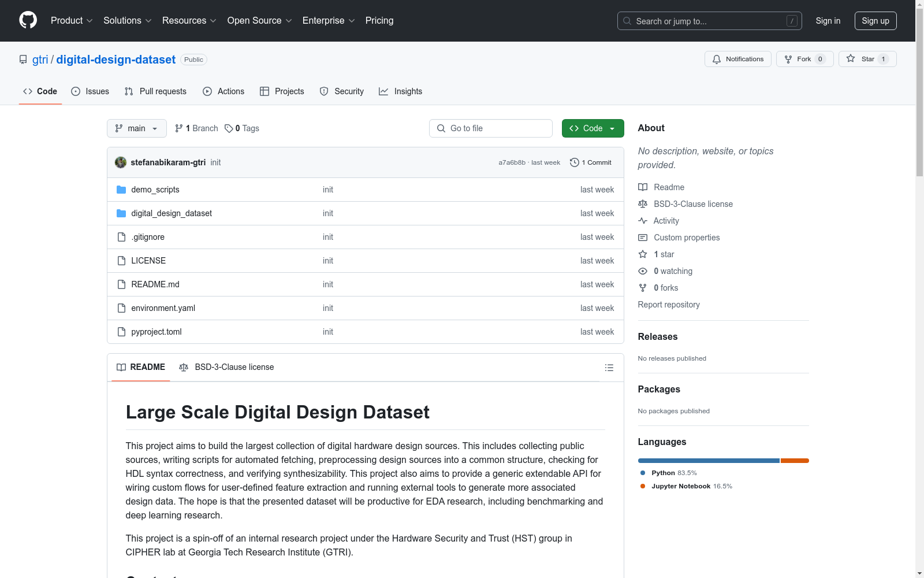
Task: Click the pulse icon beside Activity
Action: point(643,221)
